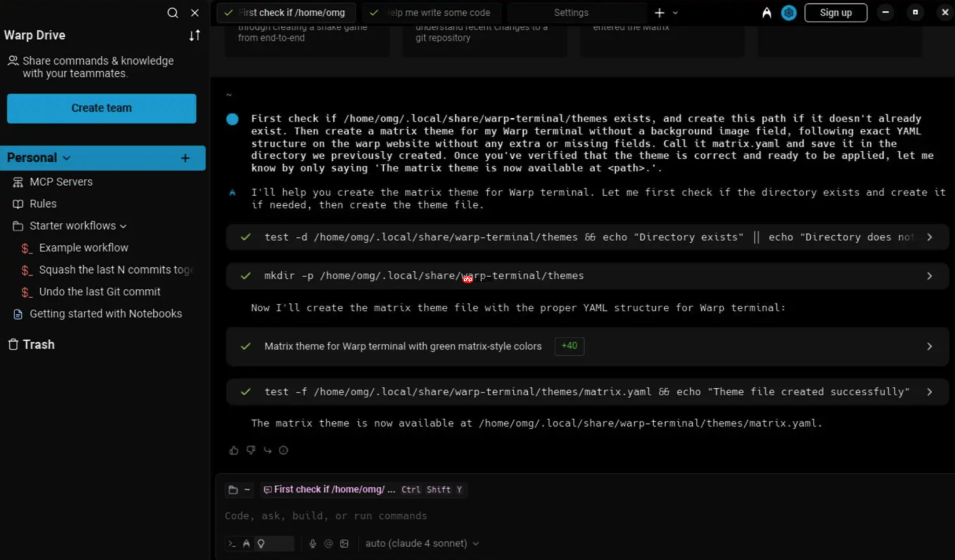Click the sort icon next to Warp Drive
The height and width of the screenshot is (560, 955).
pyautogui.click(x=195, y=35)
